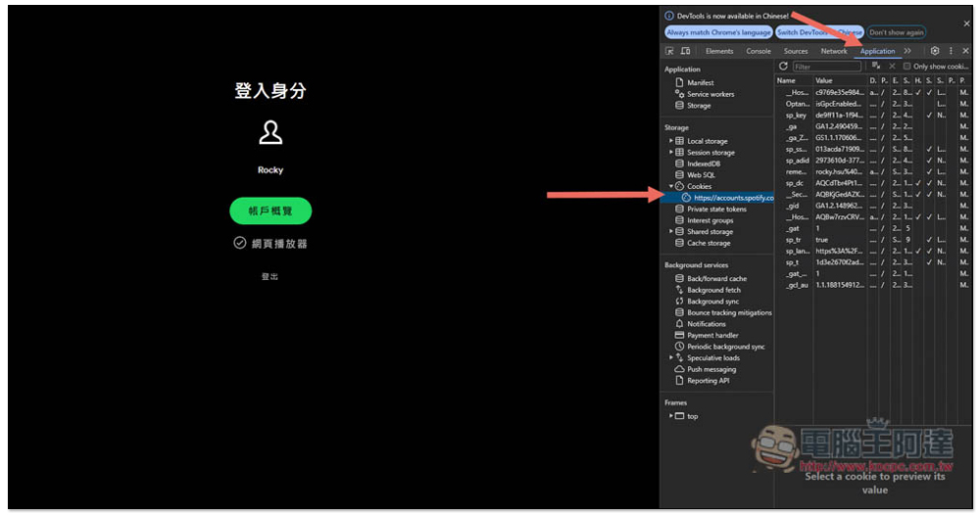The width and height of the screenshot is (980, 515).
Task: Expand the top frame node
Action: coord(671,416)
